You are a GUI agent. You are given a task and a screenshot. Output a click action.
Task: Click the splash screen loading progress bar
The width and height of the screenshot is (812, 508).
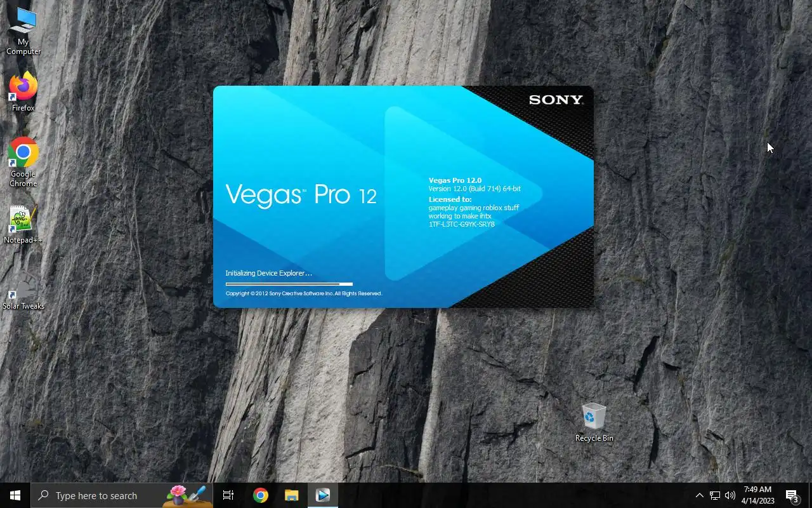click(289, 284)
